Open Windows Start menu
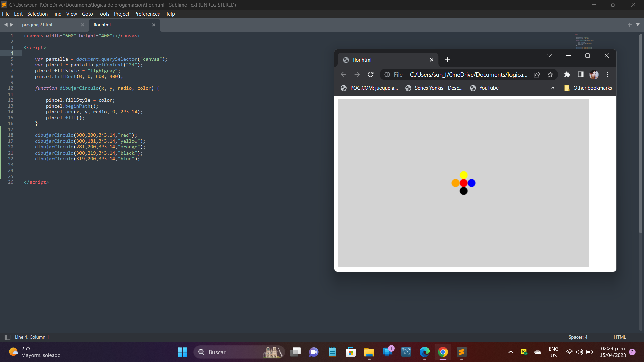Screen dimensions: 644x362 tap(182, 352)
